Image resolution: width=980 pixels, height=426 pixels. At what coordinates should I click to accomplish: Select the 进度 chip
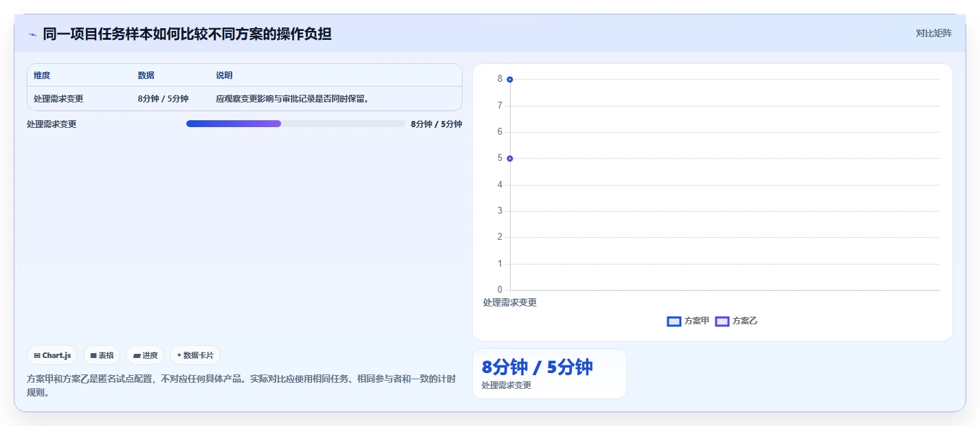145,355
